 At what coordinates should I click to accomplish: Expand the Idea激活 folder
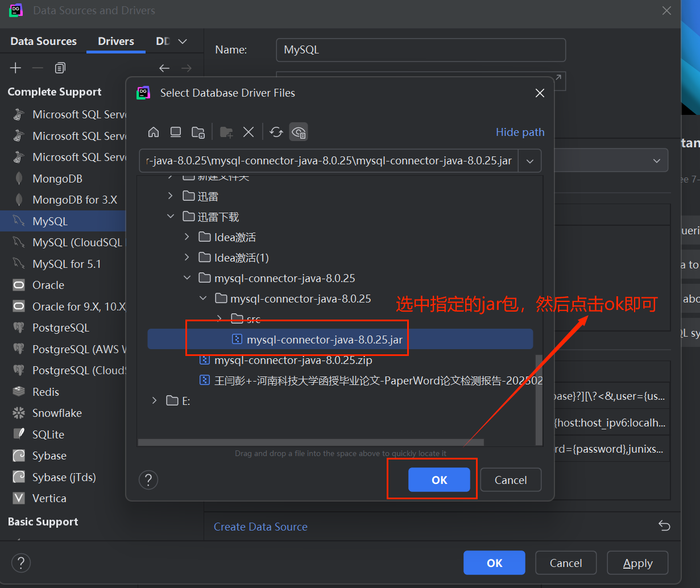pyautogui.click(x=187, y=237)
